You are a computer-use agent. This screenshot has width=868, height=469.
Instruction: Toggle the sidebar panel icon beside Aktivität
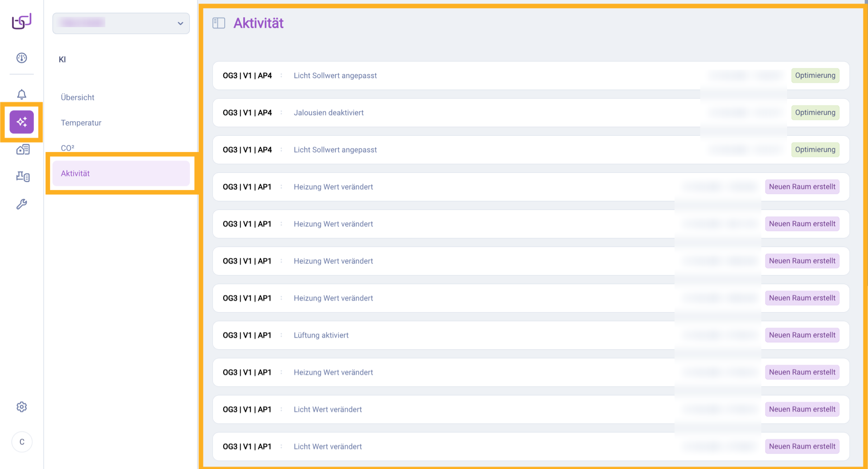tap(219, 23)
